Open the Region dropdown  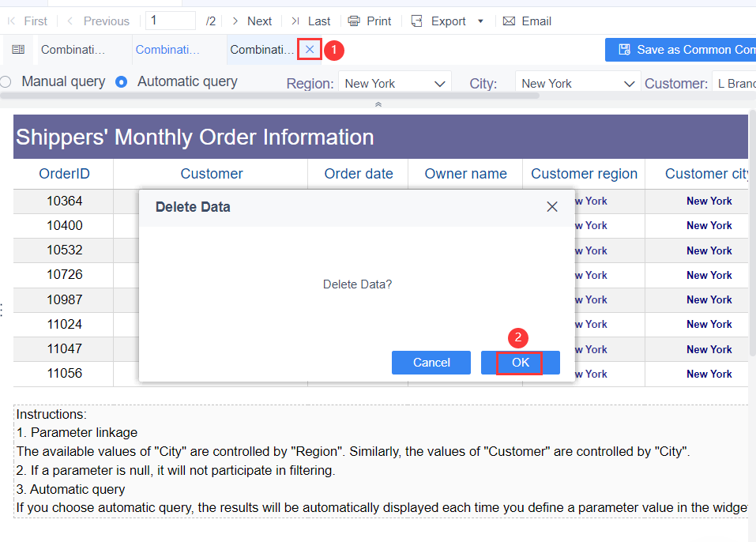[395, 83]
